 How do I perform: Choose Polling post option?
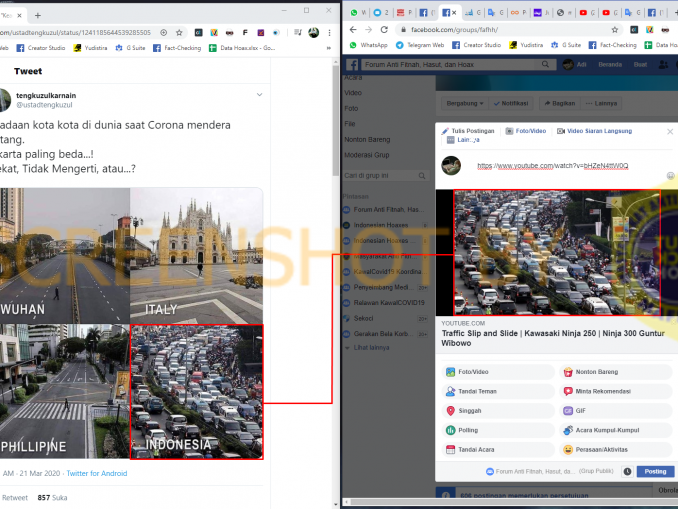tap(498, 430)
